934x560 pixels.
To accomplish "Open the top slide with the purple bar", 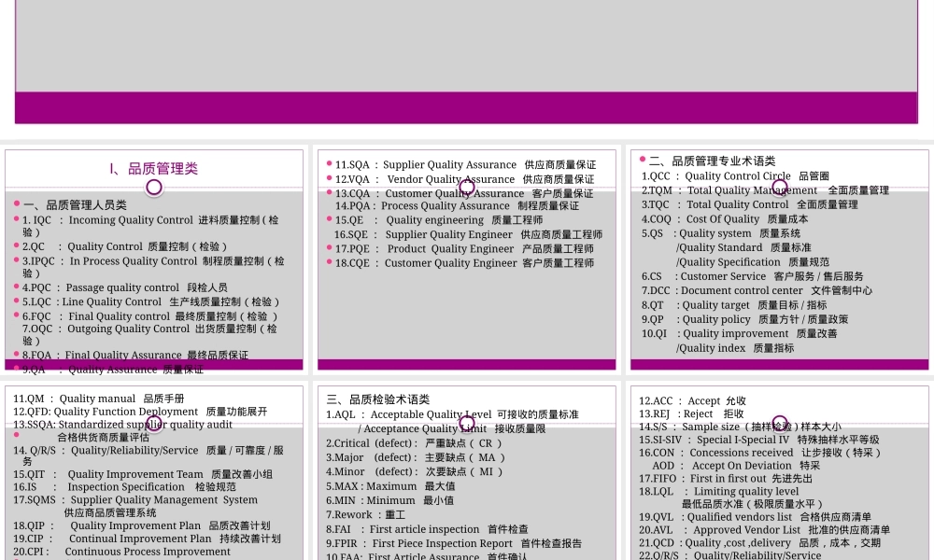I will (x=466, y=62).
